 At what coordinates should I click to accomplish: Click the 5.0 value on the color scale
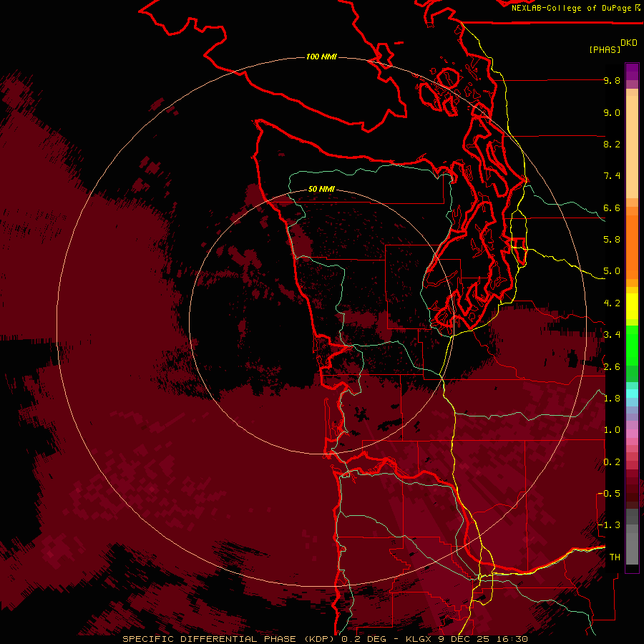[x=612, y=271]
